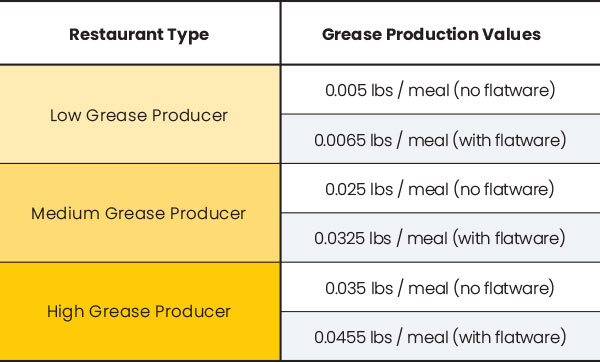Click "(no flatware)" text in 0.035 row
Screen dimensions: 600x363
click(x=504, y=288)
